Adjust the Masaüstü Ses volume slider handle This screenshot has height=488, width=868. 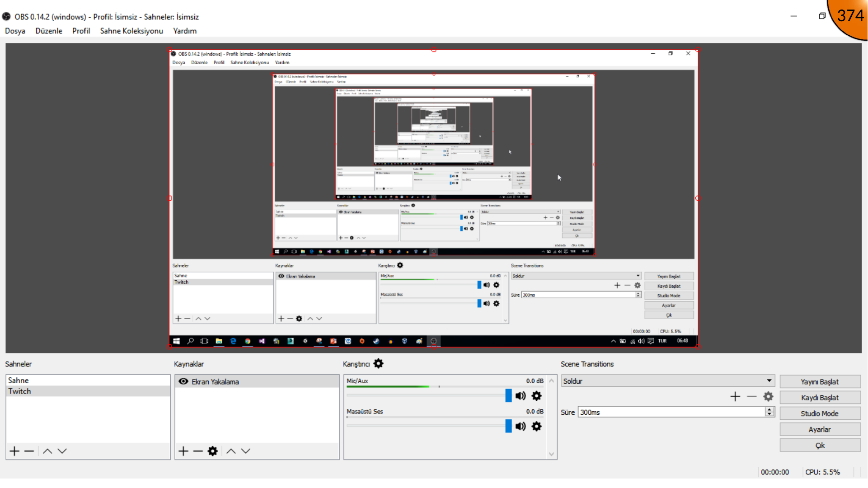pyautogui.click(x=508, y=426)
